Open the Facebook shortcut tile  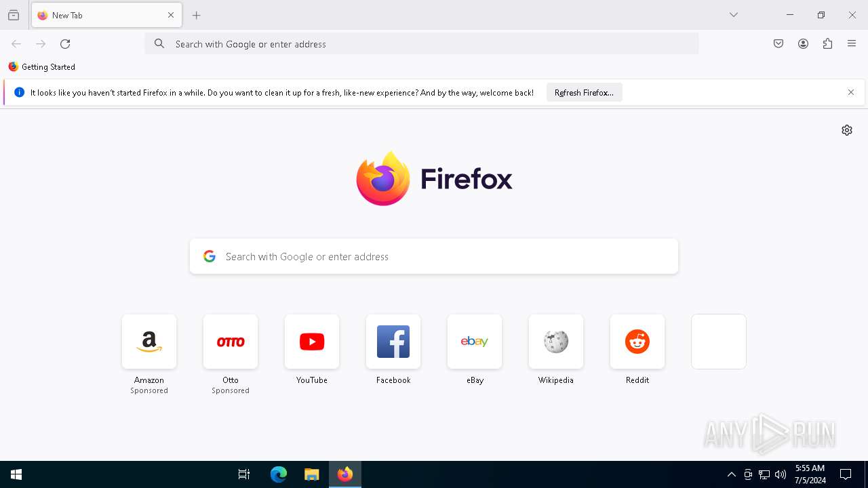[x=393, y=342]
